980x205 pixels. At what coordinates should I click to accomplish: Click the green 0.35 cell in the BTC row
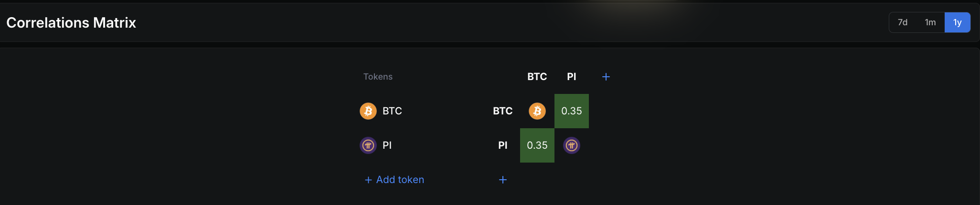(571, 111)
